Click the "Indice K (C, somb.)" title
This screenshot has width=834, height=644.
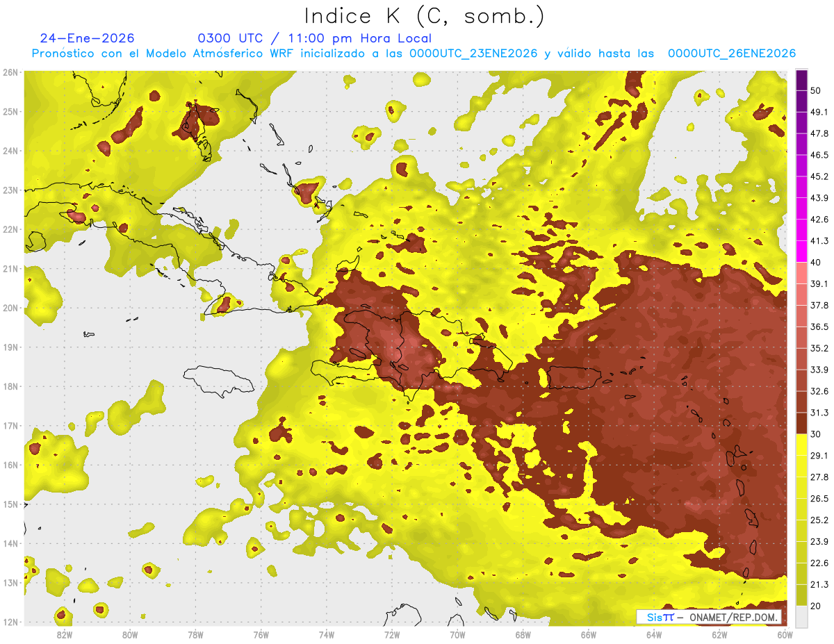pos(425,16)
